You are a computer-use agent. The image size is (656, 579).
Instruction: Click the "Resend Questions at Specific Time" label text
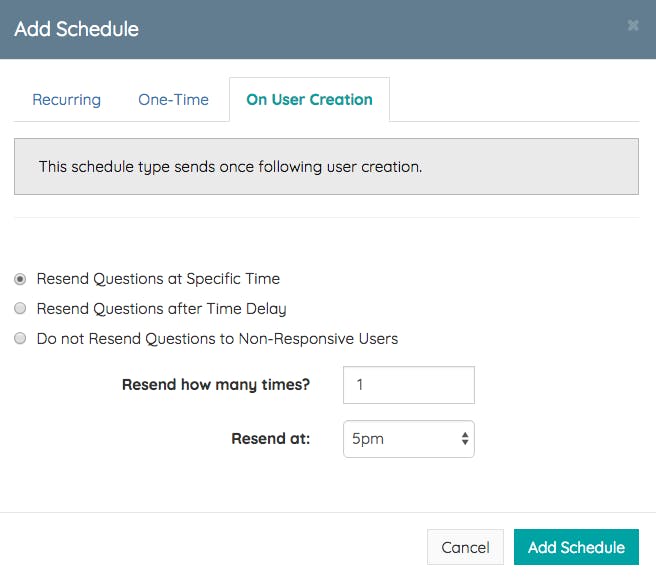[x=158, y=279]
